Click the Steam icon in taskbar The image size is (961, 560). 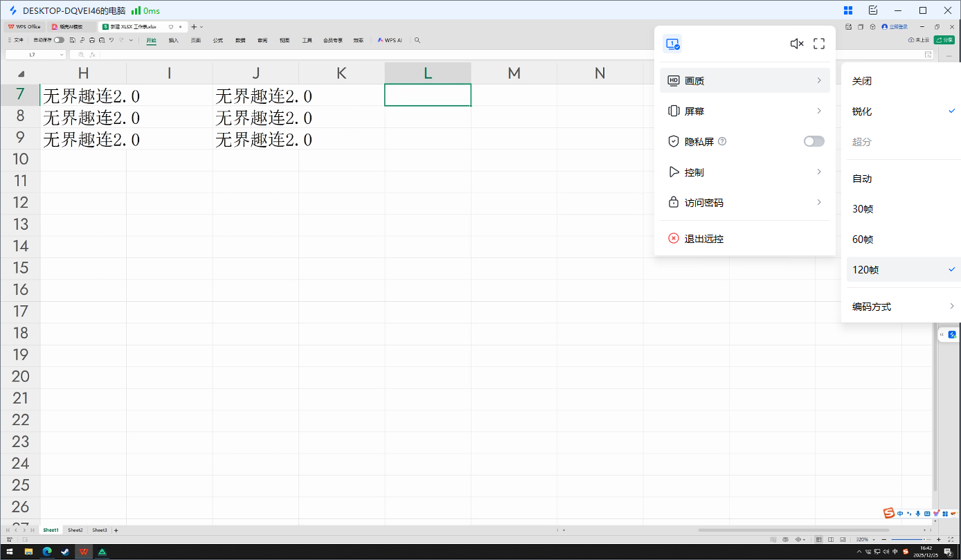pos(65,552)
